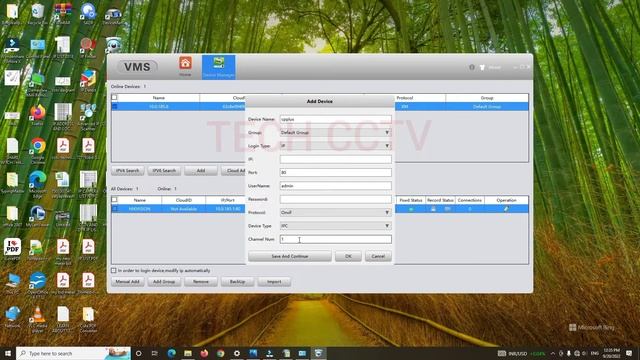Open the Login Type dropdown
The image size is (640, 360).
pos(336,146)
